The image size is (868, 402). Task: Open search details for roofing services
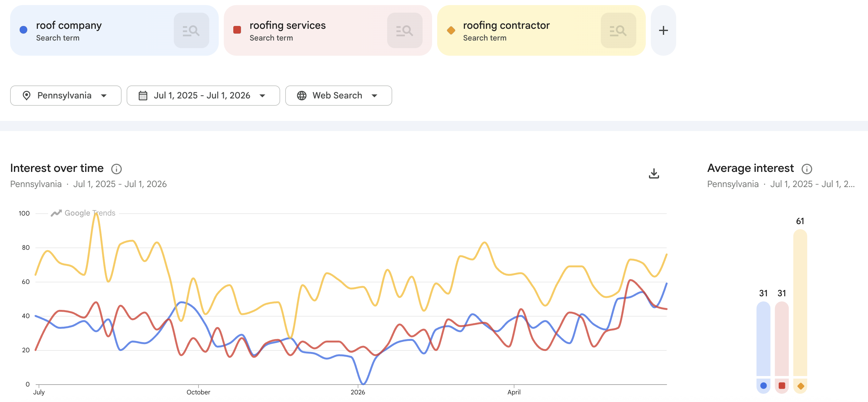(404, 30)
